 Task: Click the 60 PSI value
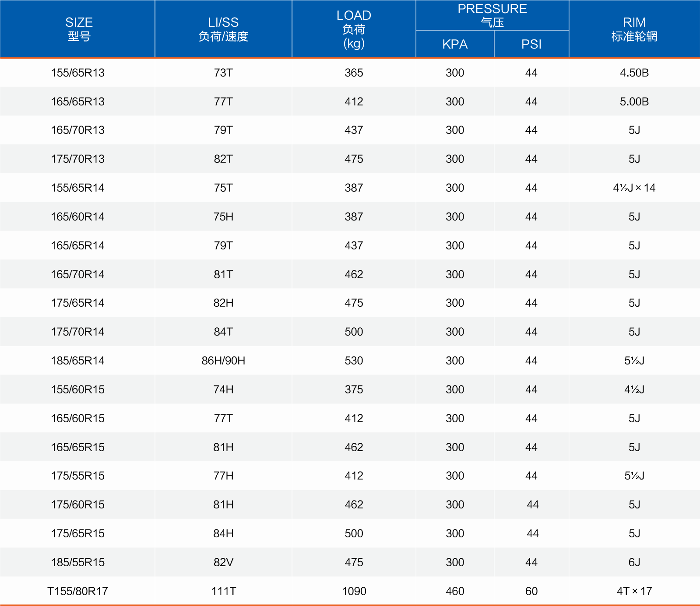click(x=531, y=591)
